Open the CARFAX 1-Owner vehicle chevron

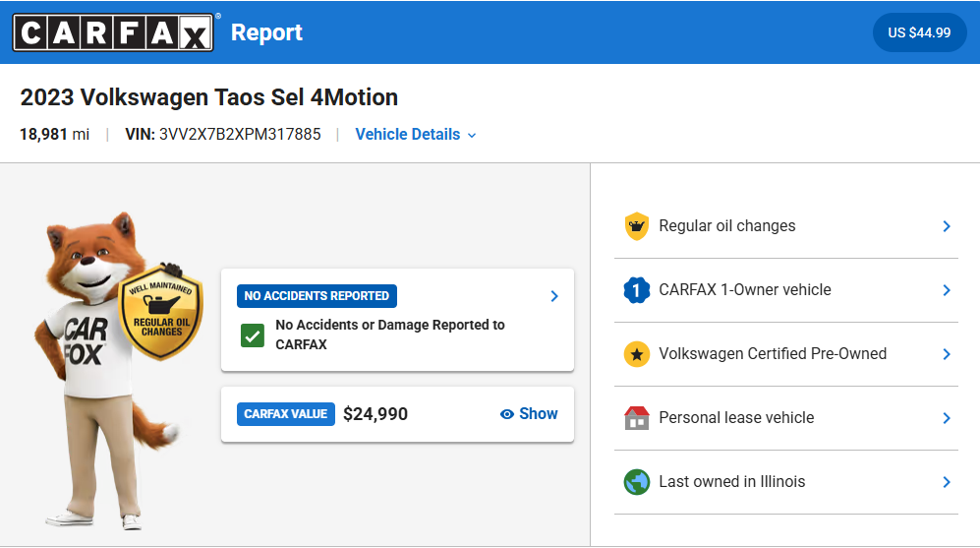click(947, 290)
